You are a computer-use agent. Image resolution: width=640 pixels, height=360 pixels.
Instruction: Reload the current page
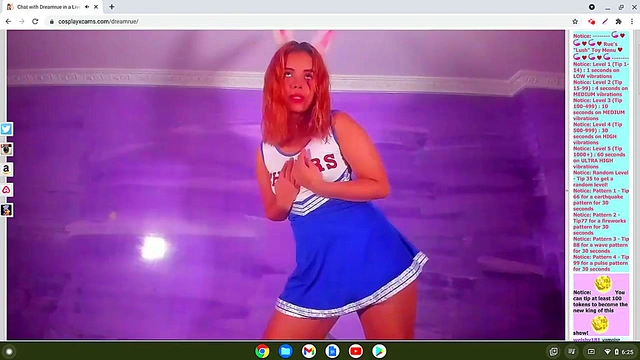point(35,21)
